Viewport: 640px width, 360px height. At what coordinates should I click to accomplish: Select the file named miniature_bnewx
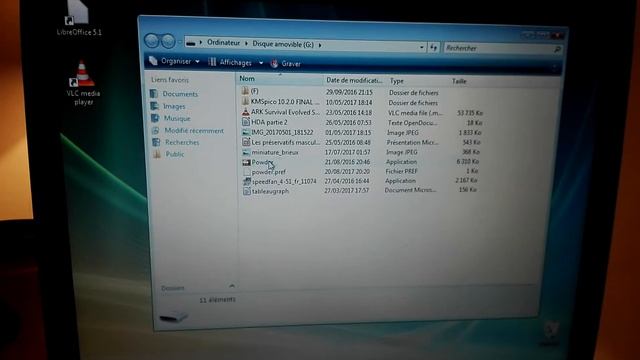pos(275,152)
